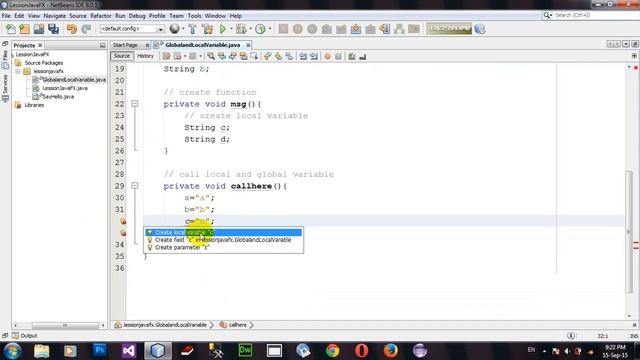The width and height of the screenshot is (640, 360).
Task: Choose Create parameter "c" hint
Action: (223, 247)
